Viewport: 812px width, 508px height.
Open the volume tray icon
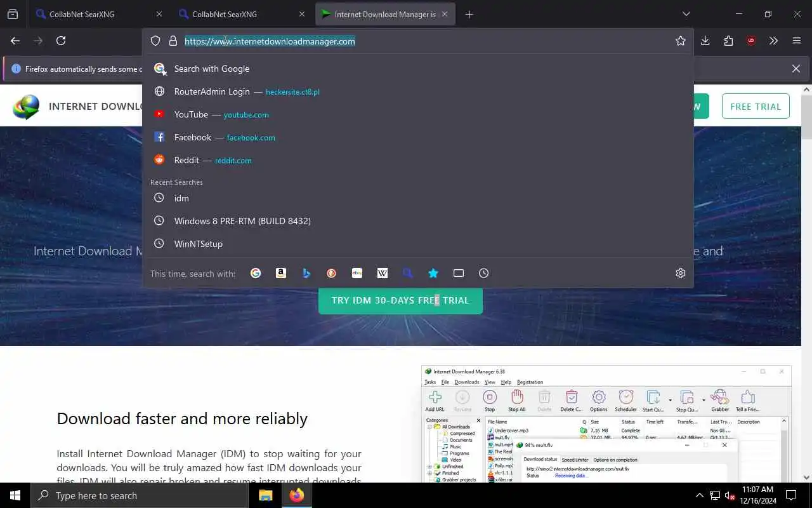730,495
